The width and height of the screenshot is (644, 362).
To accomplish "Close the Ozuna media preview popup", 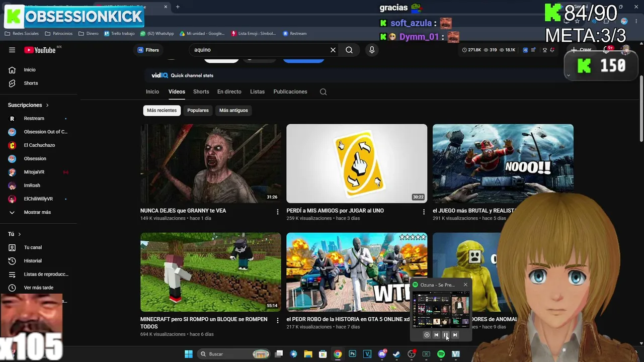I will pos(465,285).
